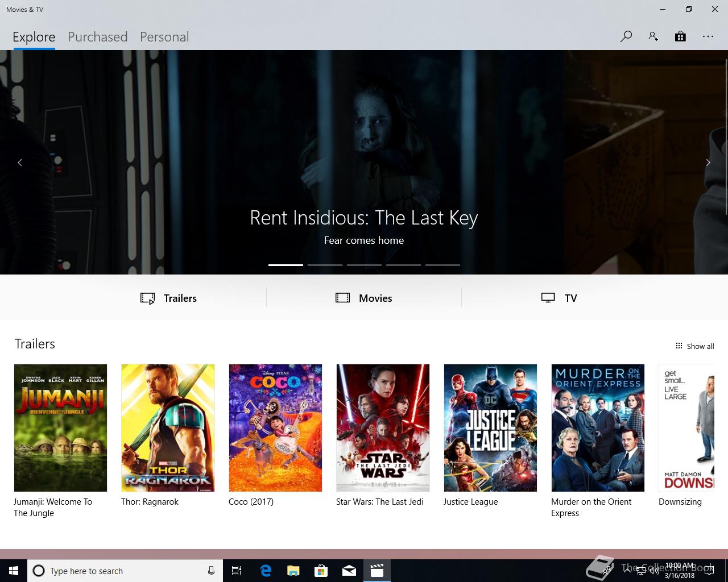
Task: Open Star Wars: The Last Jedi poster
Action: [383, 428]
